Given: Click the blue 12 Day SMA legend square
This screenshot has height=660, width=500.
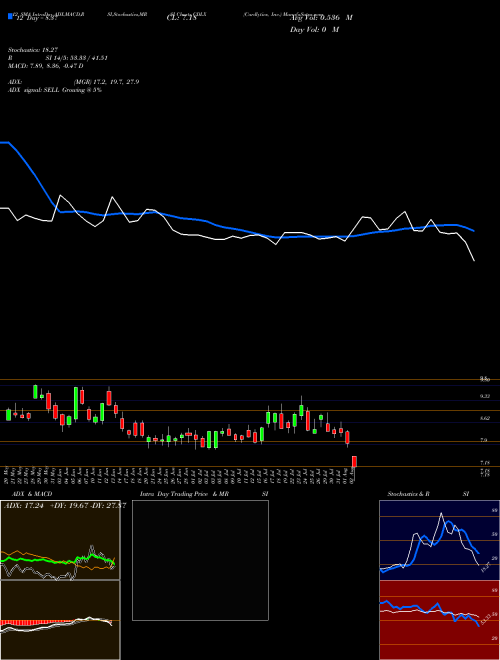Looking at the screenshot, I should (10, 17).
